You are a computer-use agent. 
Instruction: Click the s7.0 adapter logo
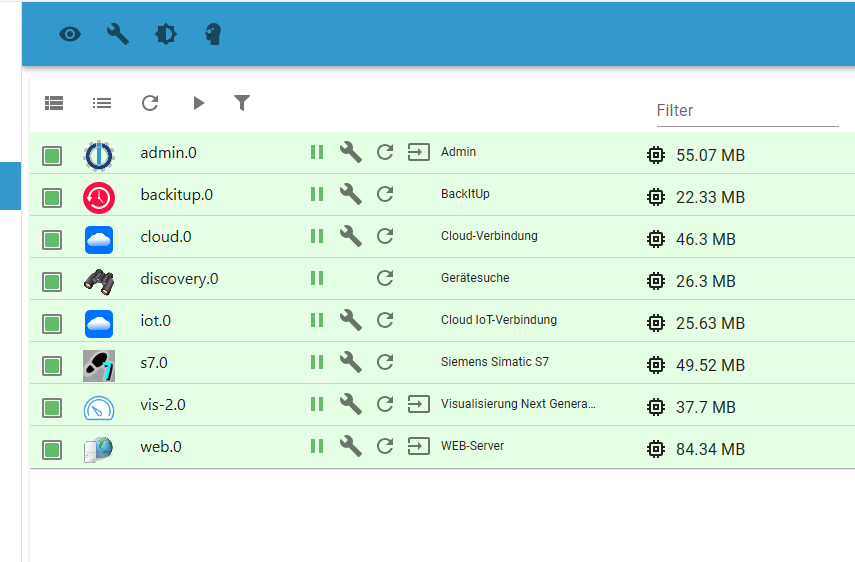click(99, 366)
